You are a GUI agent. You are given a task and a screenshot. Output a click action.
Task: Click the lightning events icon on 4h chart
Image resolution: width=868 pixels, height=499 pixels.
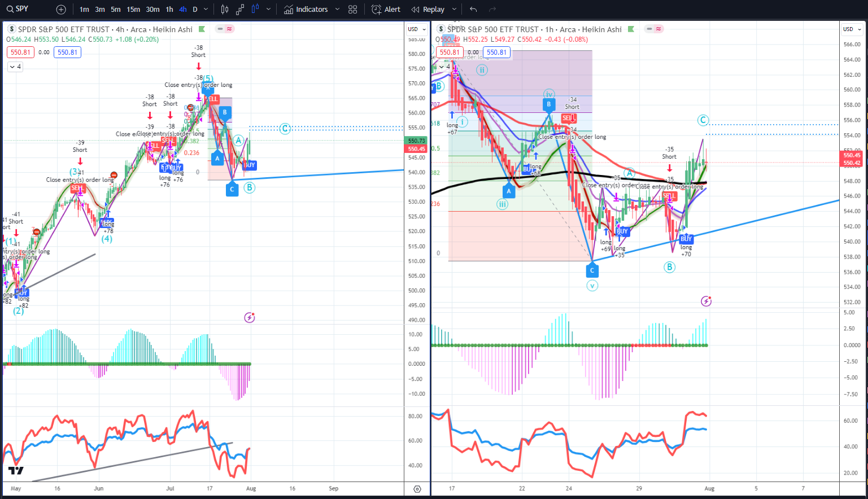click(x=250, y=318)
